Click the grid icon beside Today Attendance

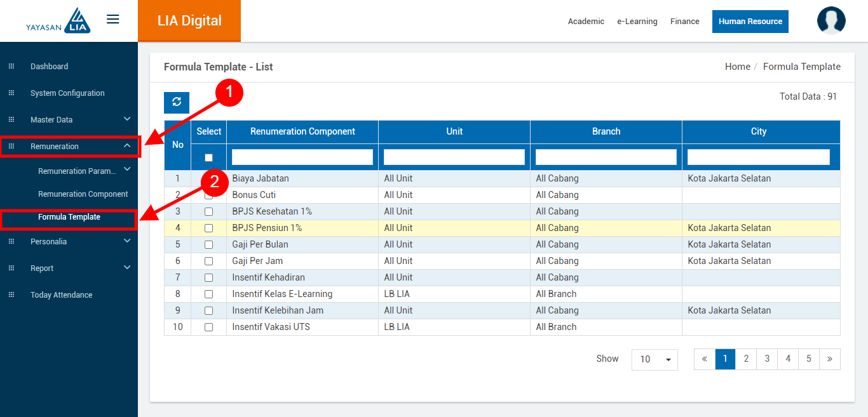(x=11, y=295)
